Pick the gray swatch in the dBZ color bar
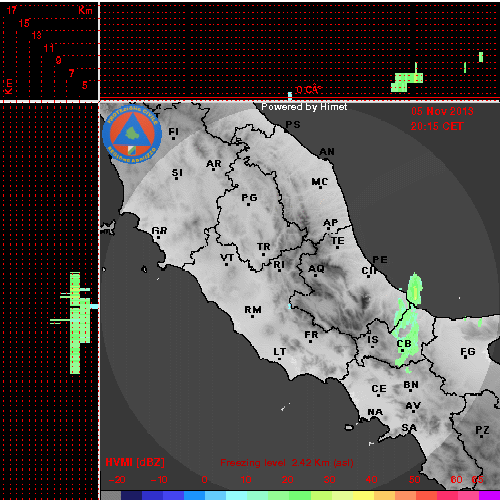Viewport: 500px width, 500px height. 111,495
